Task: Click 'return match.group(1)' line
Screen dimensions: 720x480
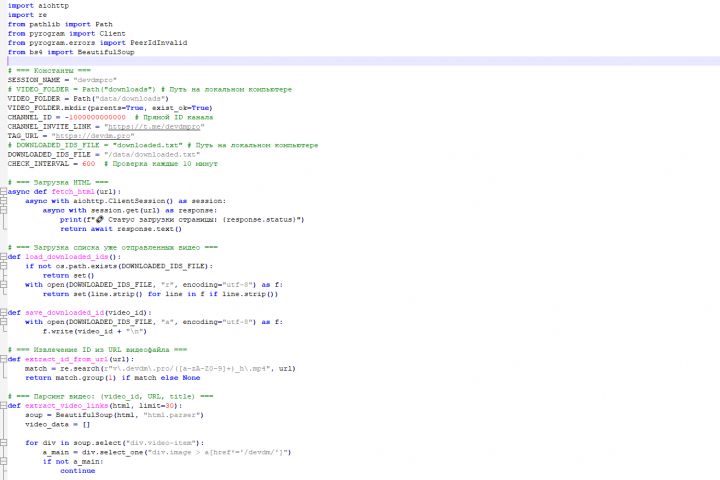Action: [112, 378]
